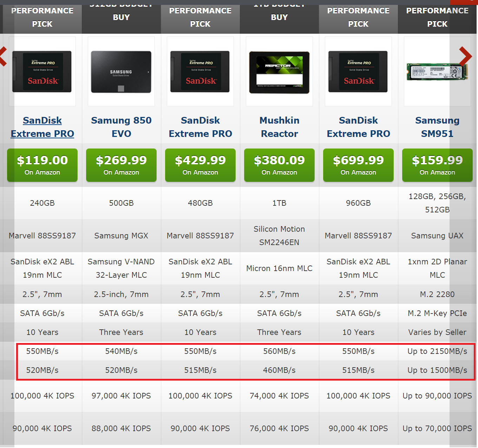
Task: Select the Up to 2150MB/s cell
Action: point(437,351)
